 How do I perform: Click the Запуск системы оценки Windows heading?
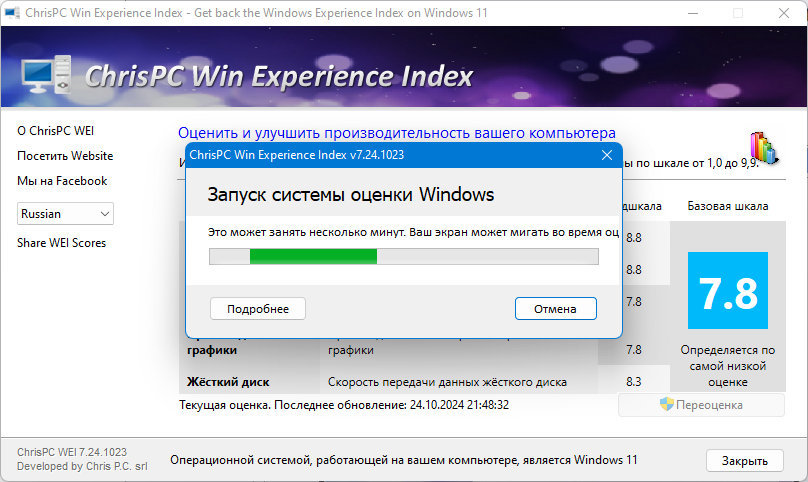click(x=350, y=194)
